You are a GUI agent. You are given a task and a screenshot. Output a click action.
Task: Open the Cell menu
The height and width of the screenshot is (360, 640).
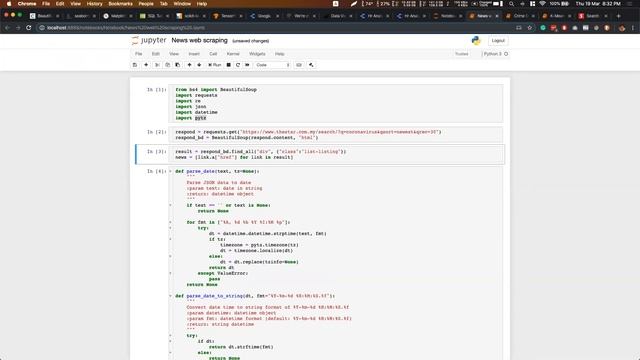tap(213, 54)
